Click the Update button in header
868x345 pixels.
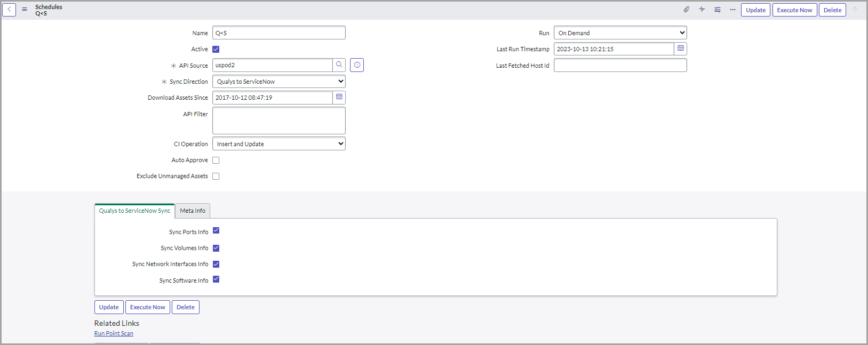tap(755, 10)
